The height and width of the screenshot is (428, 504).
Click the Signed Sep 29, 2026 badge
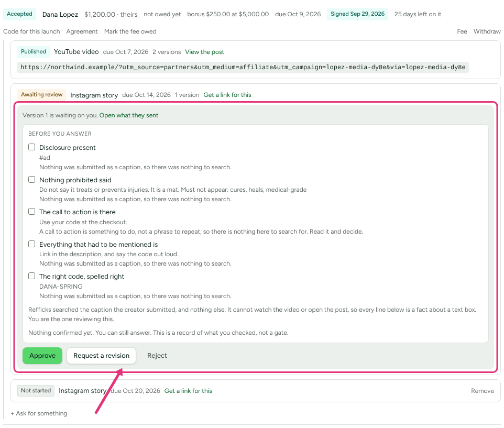coord(357,14)
